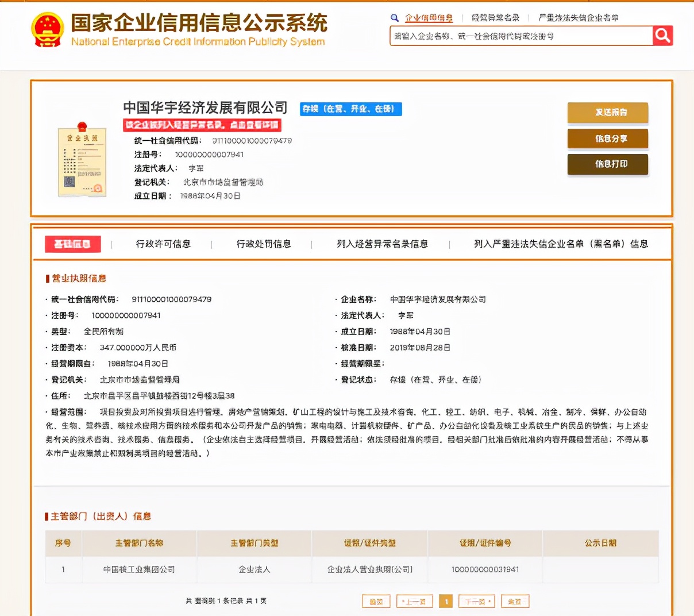Go to 下一页 in the pagination
The height and width of the screenshot is (616, 694).
point(476,601)
